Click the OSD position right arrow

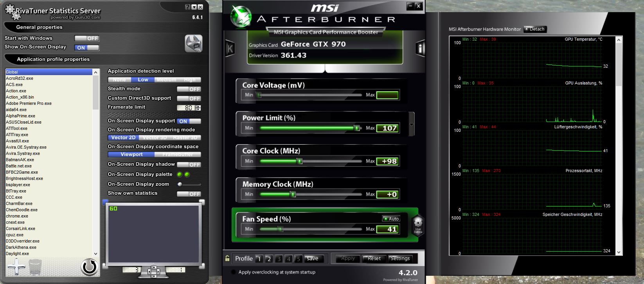click(x=158, y=271)
